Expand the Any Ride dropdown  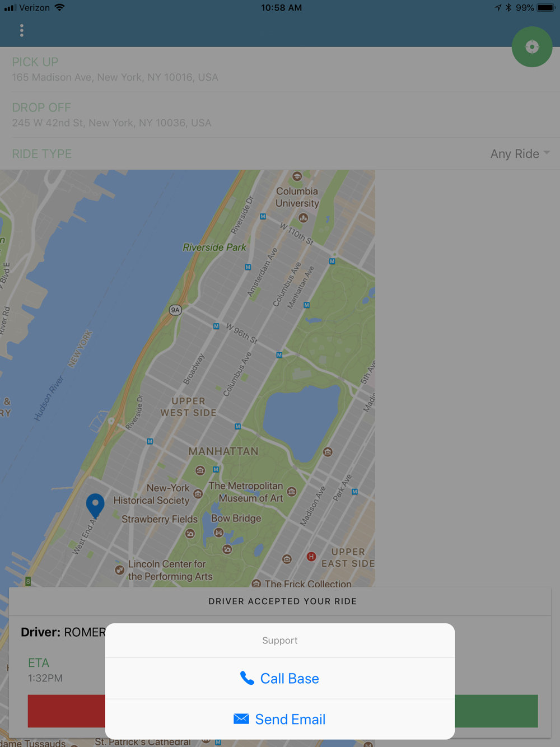tap(520, 153)
